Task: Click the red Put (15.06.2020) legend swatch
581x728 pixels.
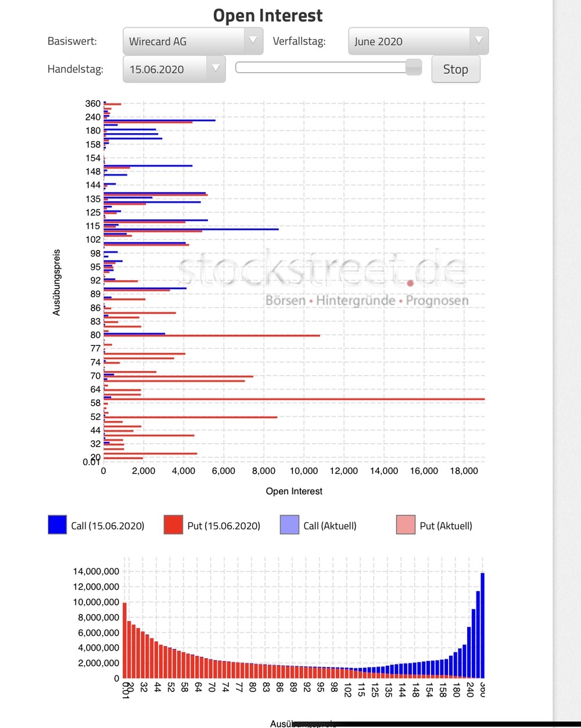Action: pyautogui.click(x=173, y=524)
